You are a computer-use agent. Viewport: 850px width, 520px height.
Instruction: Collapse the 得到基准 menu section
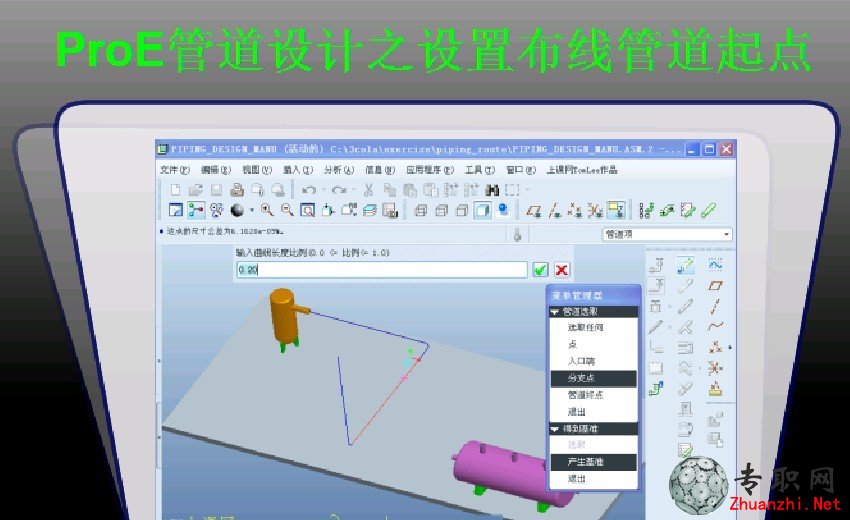click(555, 429)
